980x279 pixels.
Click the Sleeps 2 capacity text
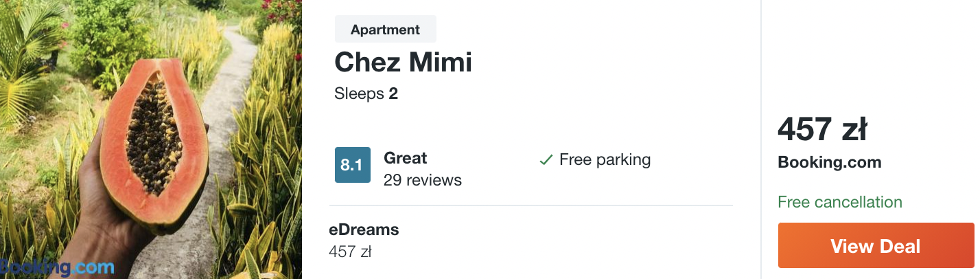pos(366,93)
